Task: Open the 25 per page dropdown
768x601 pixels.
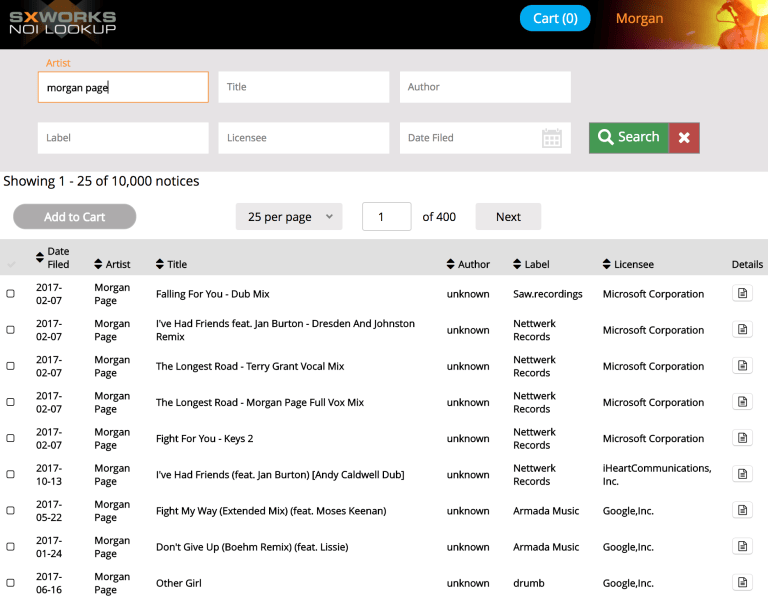Action: point(289,216)
